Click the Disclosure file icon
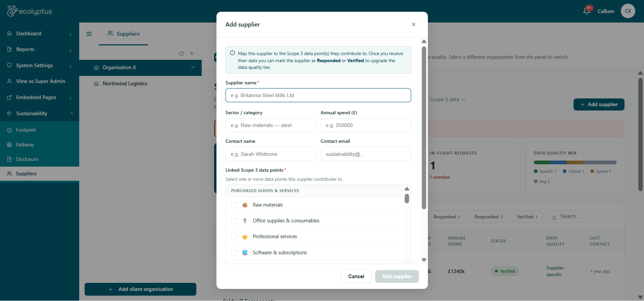The width and height of the screenshot is (644, 301). [9, 159]
